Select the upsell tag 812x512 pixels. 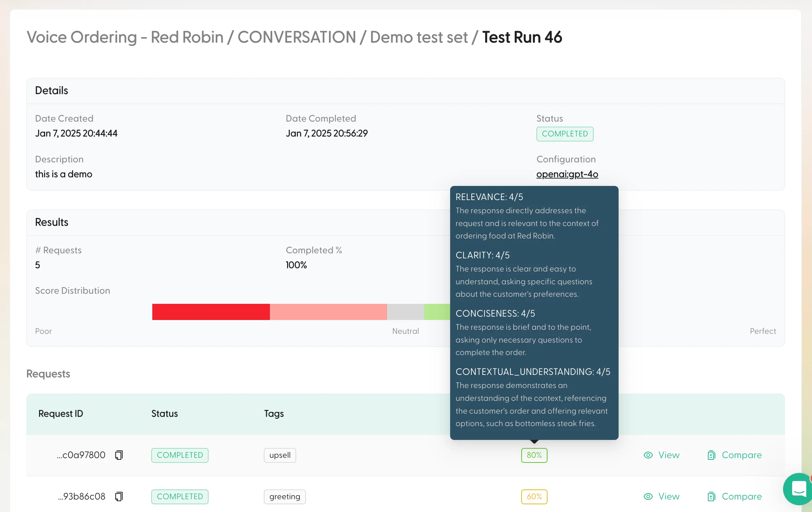(280, 455)
